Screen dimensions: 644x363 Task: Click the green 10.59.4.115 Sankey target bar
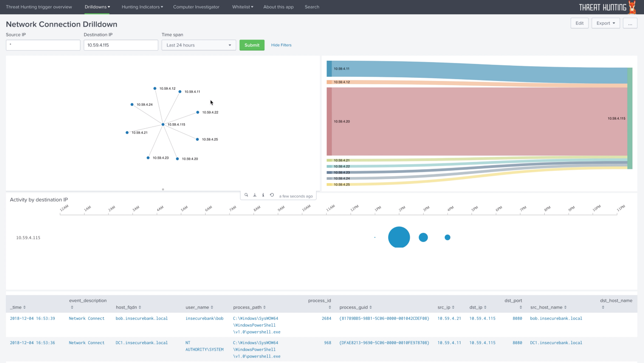[630, 118]
